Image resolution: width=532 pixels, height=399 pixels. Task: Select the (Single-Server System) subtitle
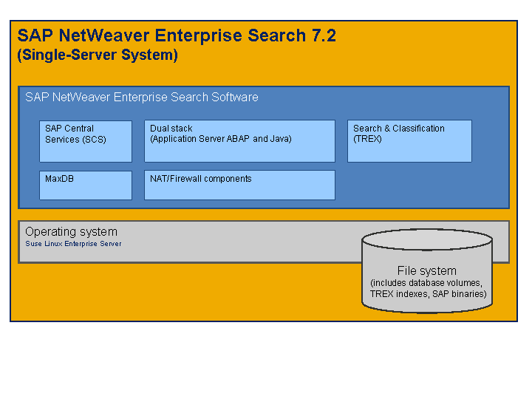pos(97,55)
